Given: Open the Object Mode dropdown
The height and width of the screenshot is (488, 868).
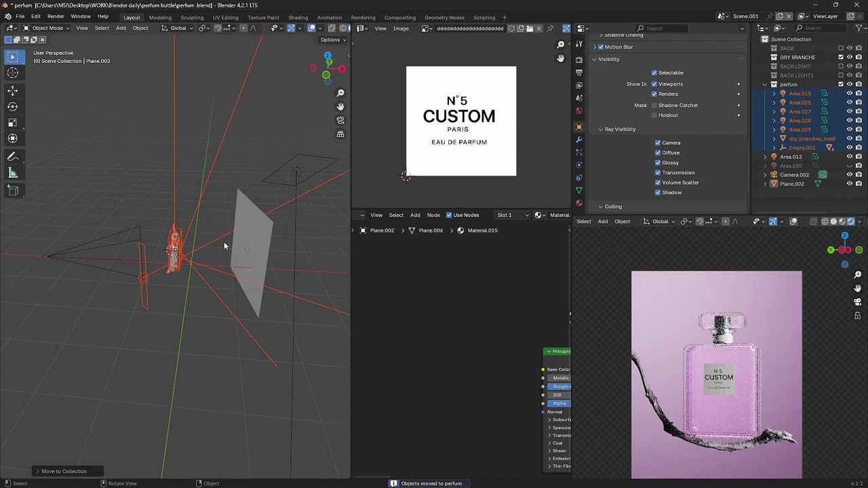Looking at the screenshot, I should coord(46,28).
